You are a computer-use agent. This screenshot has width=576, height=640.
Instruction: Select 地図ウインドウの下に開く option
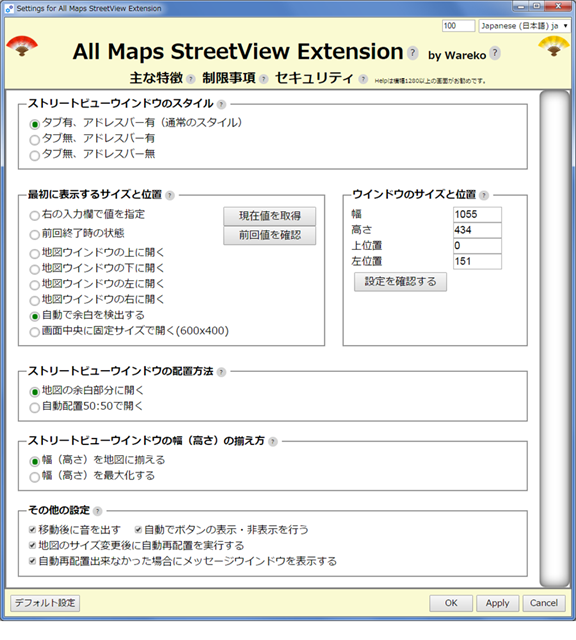pos(35,269)
